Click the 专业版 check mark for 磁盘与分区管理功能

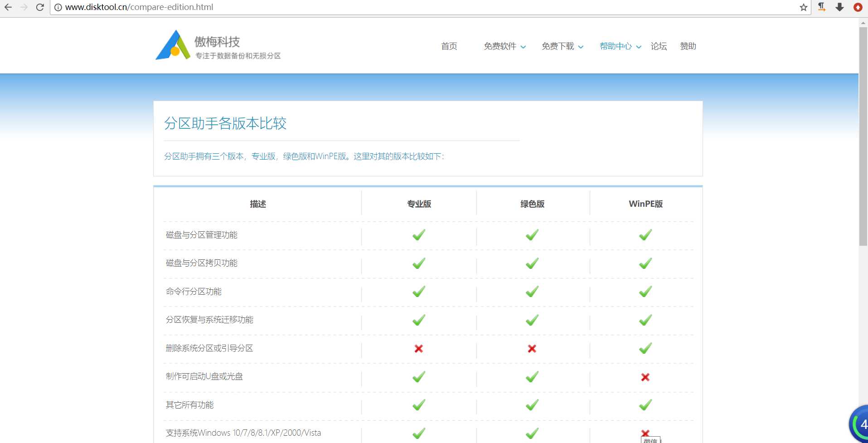point(419,235)
